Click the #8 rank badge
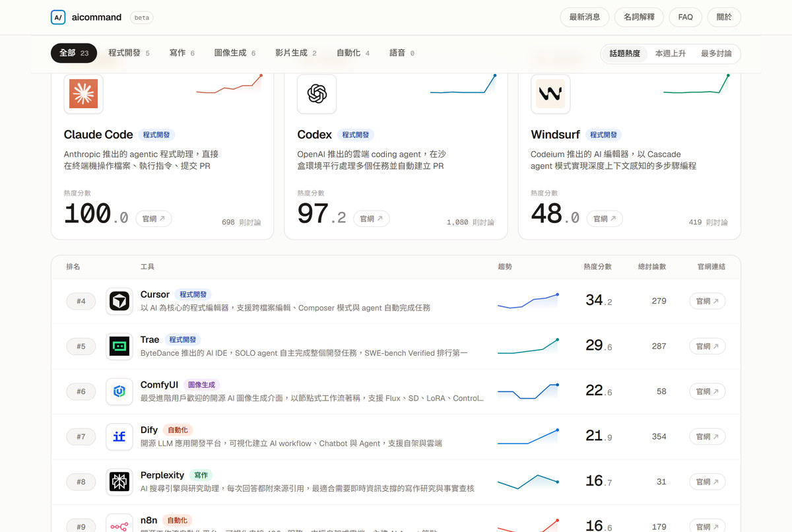This screenshot has height=532, width=792. 81,482
